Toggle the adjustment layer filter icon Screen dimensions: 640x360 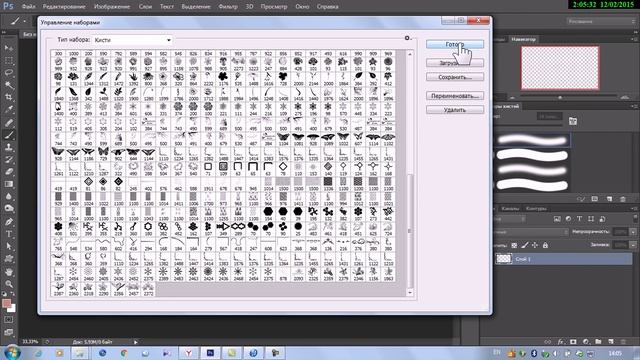568,219
